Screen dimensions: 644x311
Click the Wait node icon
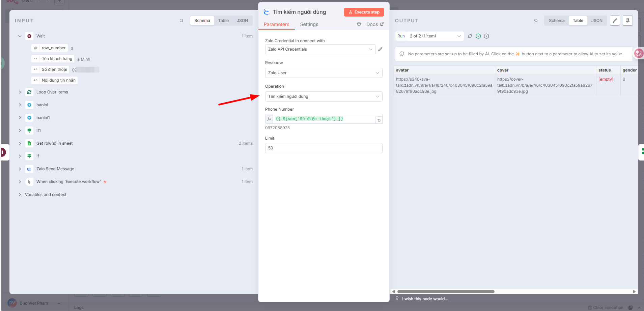coord(29,36)
